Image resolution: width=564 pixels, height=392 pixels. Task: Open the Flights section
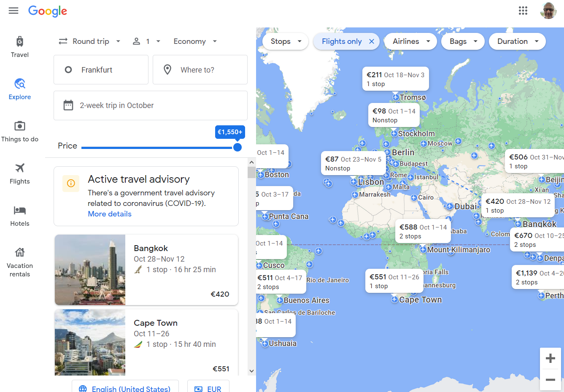click(x=20, y=173)
